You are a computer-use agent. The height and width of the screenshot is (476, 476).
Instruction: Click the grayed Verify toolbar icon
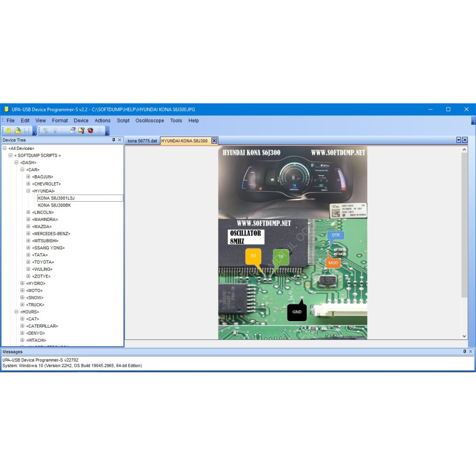[63, 130]
